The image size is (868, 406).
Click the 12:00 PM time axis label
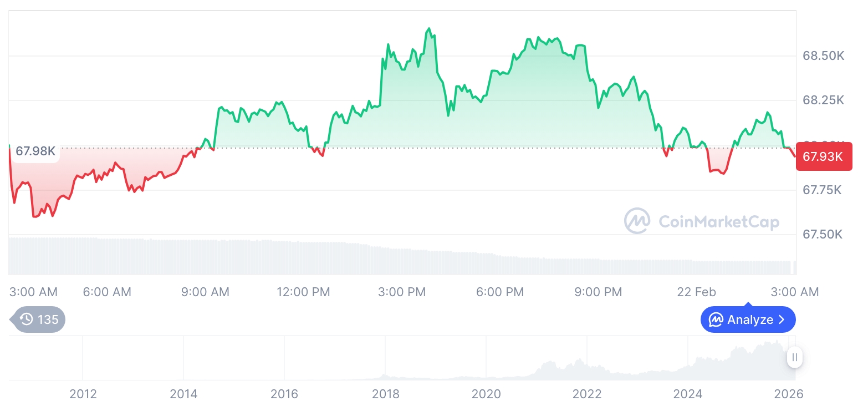(303, 292)
